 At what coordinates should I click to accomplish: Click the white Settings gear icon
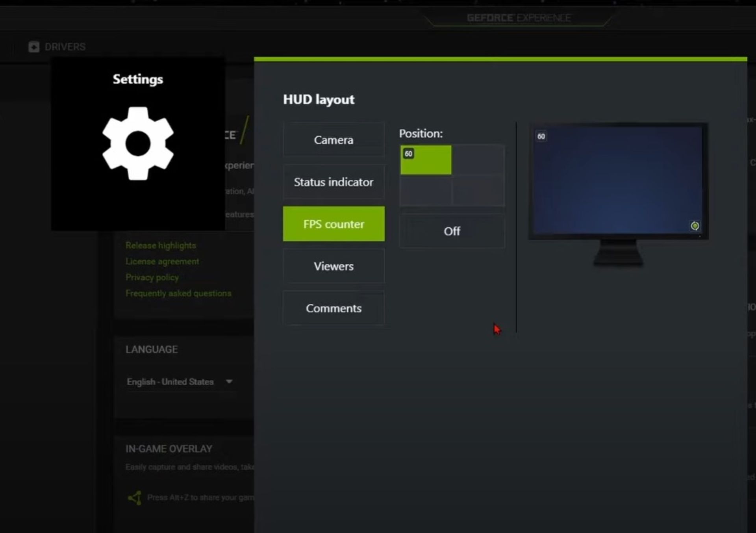pos(138,143)
